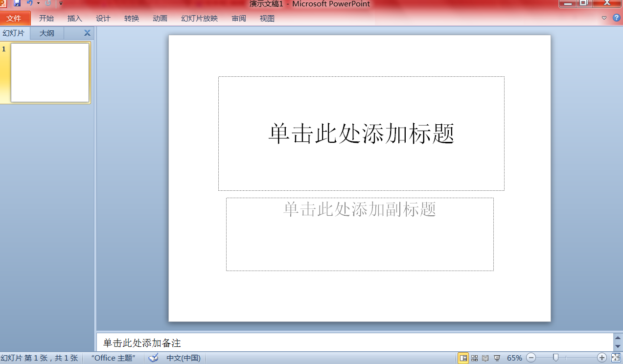Close the slides/outline pane
Viewport: 623px width, 364px height.
pyautogui.click(x=87, y=33)
